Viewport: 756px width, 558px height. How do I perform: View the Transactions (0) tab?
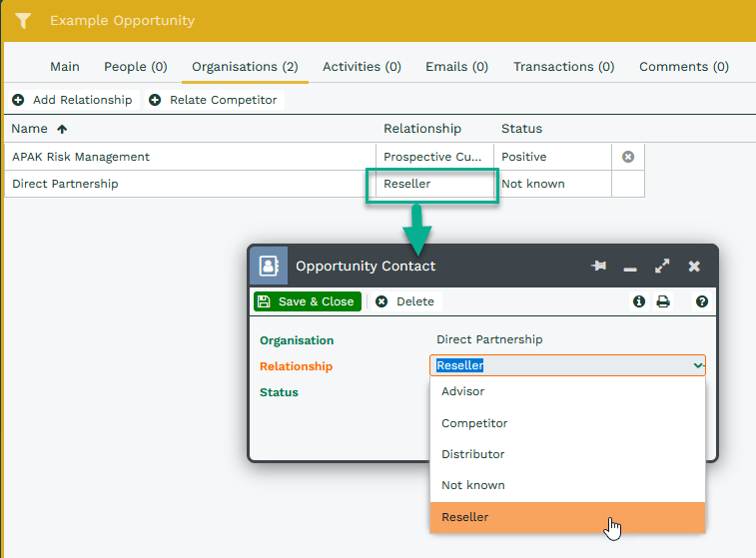563,67
